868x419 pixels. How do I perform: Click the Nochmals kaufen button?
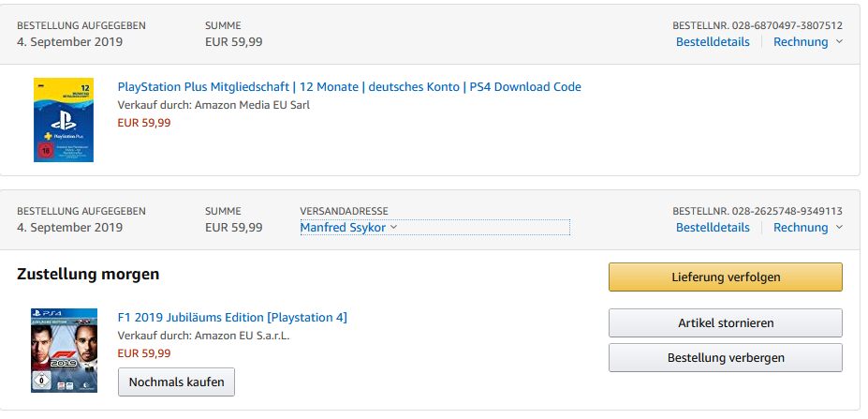click(176, 382)
